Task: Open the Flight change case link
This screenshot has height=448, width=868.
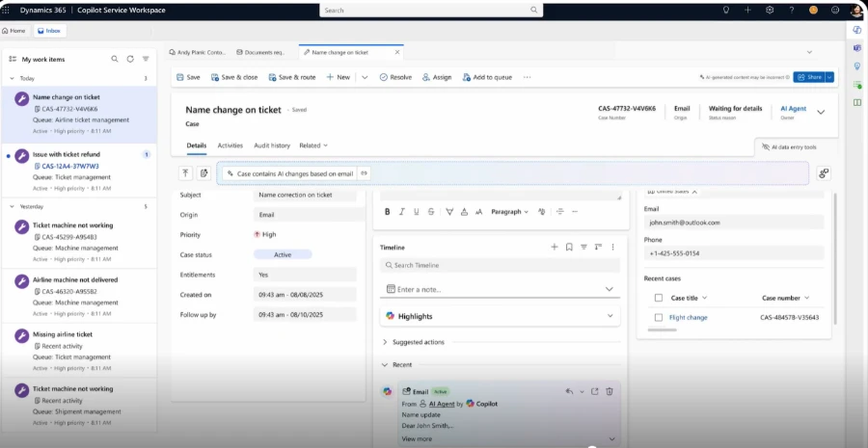Action: coord(688,317)
